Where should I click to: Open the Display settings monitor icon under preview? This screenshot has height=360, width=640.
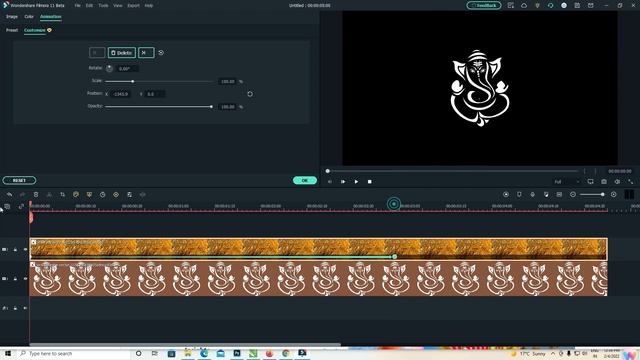coord(591,182)
